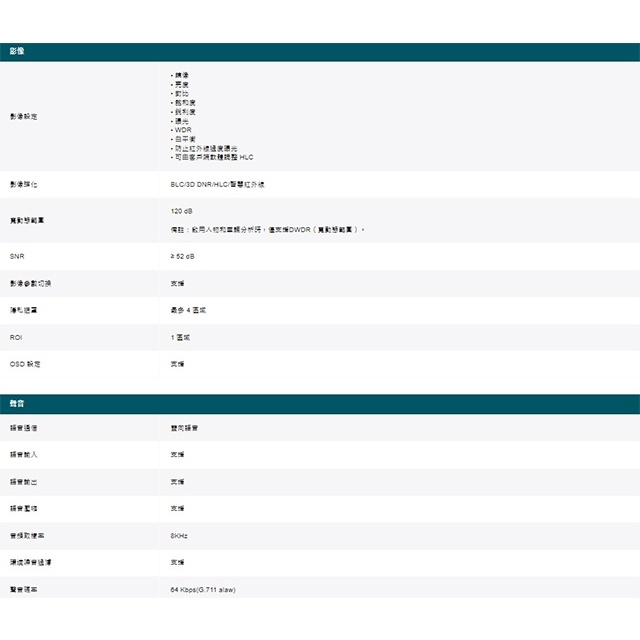Image resolution: width=640 pixels, height=640 pixels.
Task: Click the 120 dB value
Action: point(182,211)
